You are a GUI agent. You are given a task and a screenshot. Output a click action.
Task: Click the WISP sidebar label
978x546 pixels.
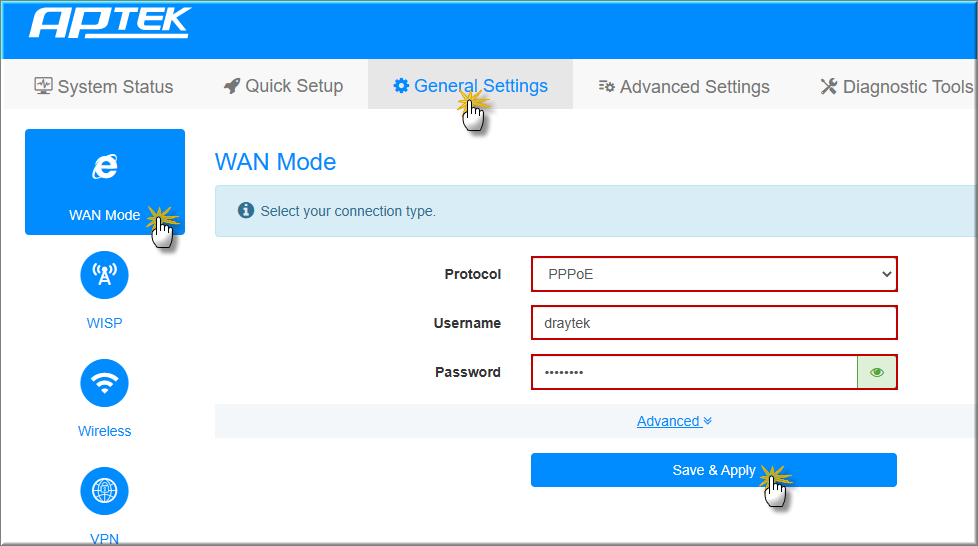click(104, 323)
